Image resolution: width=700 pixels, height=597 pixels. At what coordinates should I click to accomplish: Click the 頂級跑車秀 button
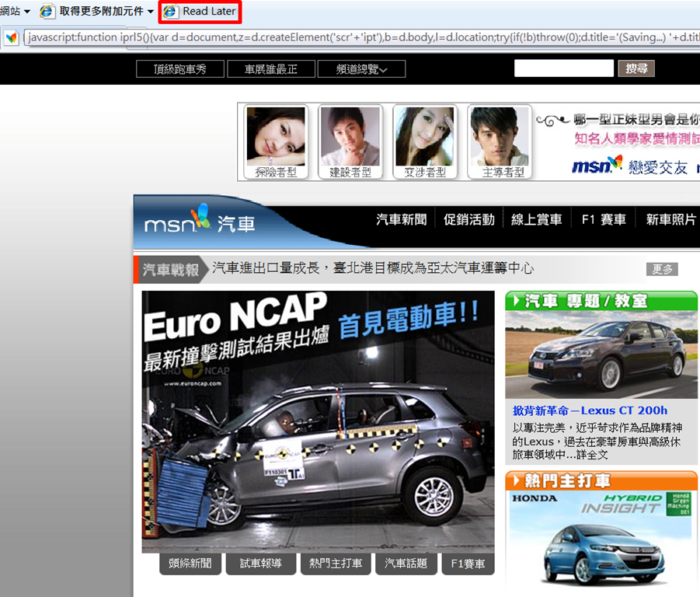point(180,69)
